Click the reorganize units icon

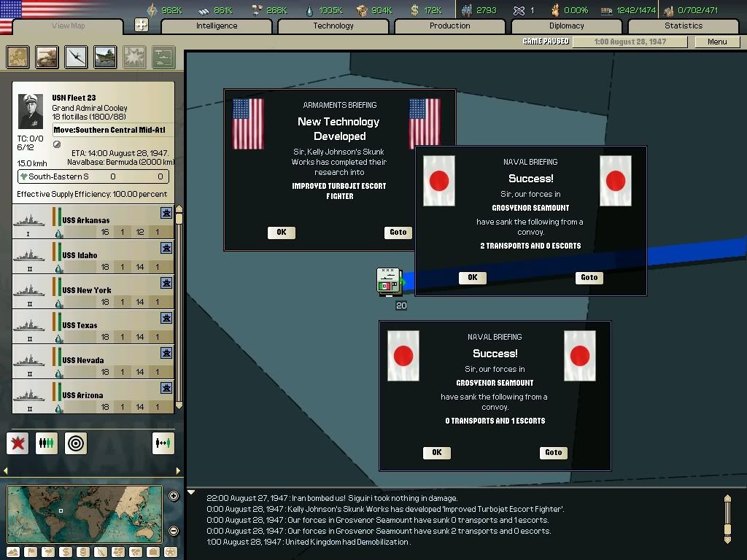click(47, 443)
